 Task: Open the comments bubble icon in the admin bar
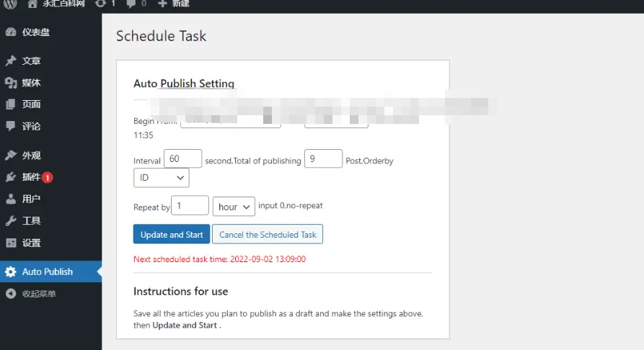(131, 4)
